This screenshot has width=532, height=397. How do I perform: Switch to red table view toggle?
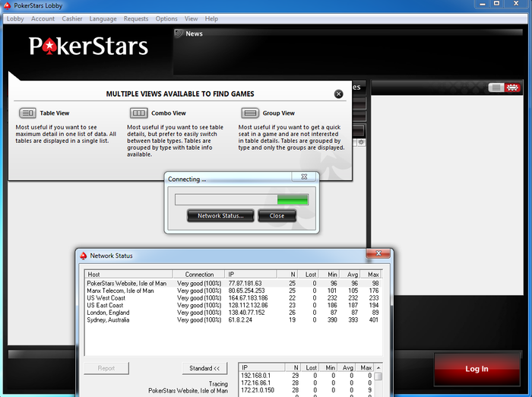(x=512, y=87)
